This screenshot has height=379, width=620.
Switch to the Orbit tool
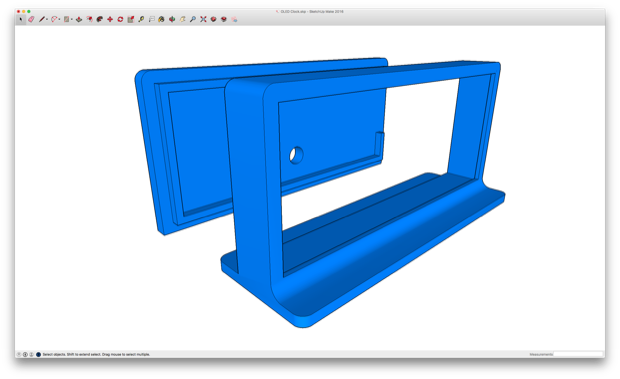point(172,19)
